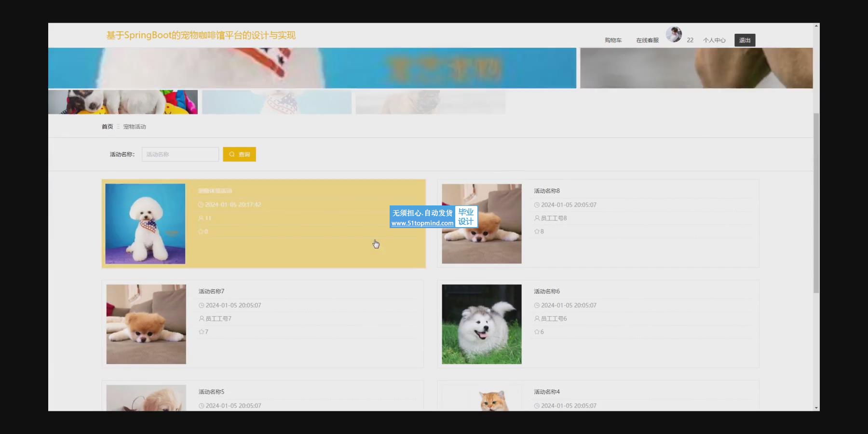Click star icon beside 0 in poodle card
This screenshot has width=868, height=434.
pos(201,231)
